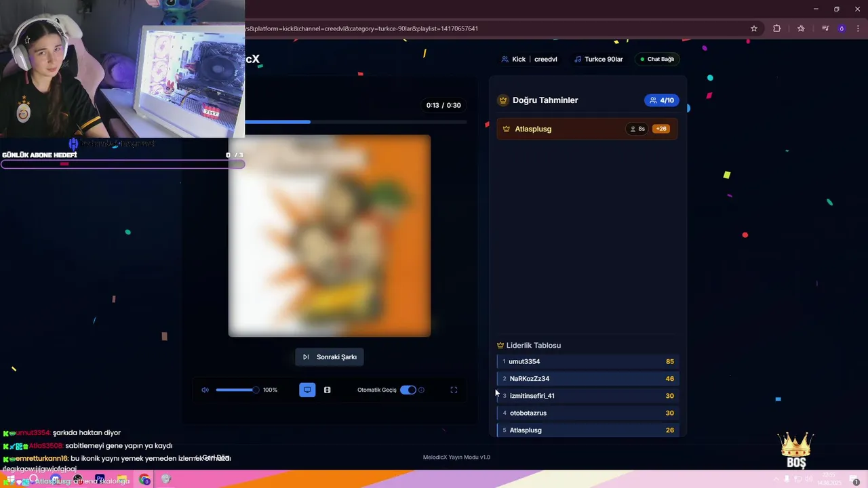Open the browser profile avatar
The height and width of the screenshot is (488, 868).
point(842,28)
